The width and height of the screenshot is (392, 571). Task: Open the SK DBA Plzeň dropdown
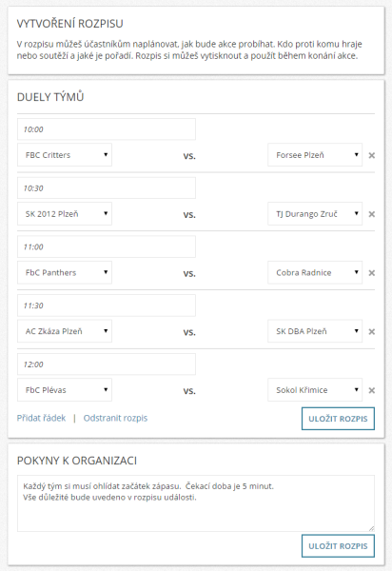[315, 331]
